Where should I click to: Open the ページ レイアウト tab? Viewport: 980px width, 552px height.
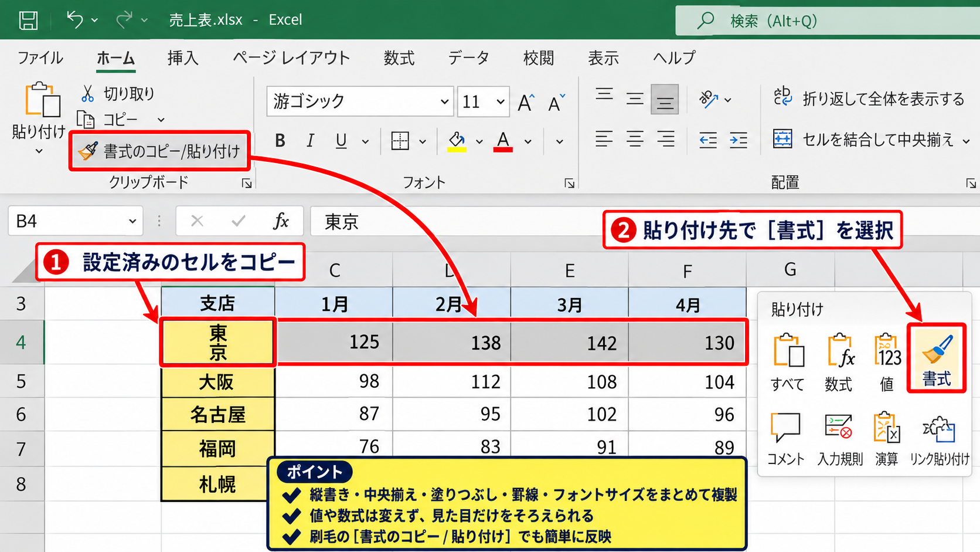click(x=291, y=57)
